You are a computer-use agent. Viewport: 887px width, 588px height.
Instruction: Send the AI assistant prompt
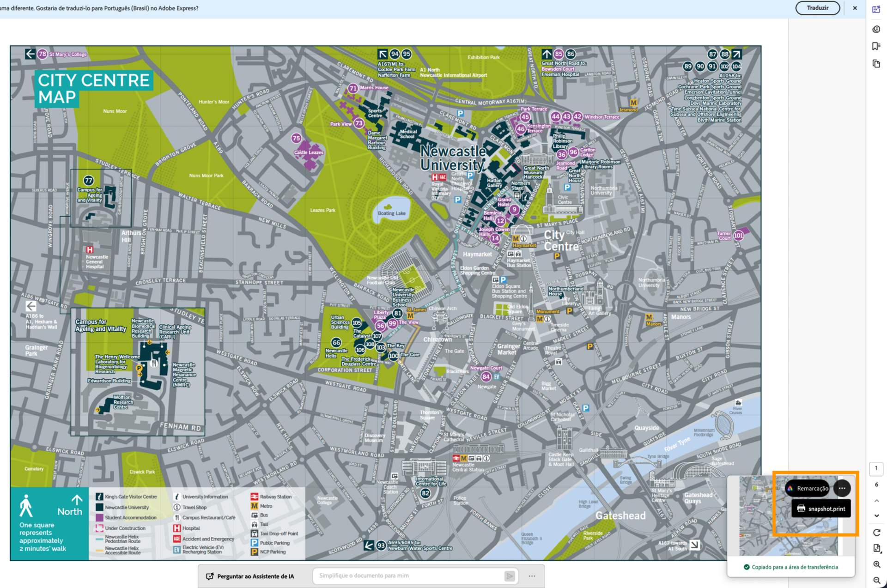(510, 576)
